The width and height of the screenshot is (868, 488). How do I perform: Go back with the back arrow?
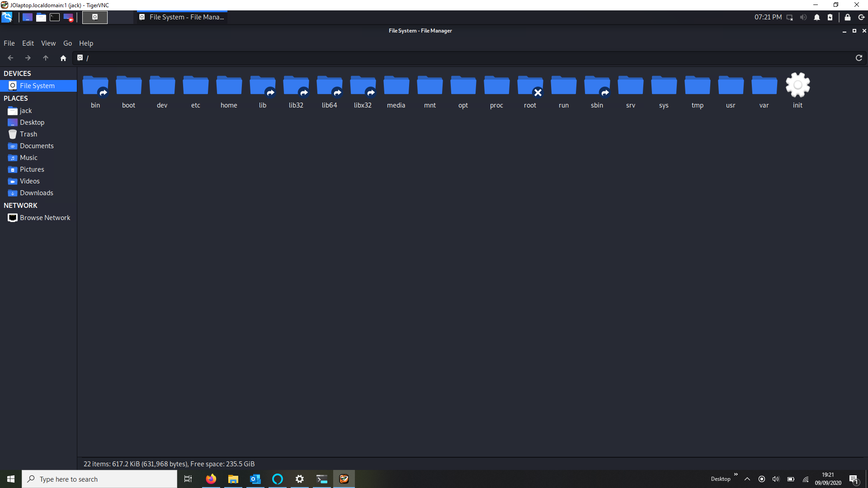click(10, 58)
